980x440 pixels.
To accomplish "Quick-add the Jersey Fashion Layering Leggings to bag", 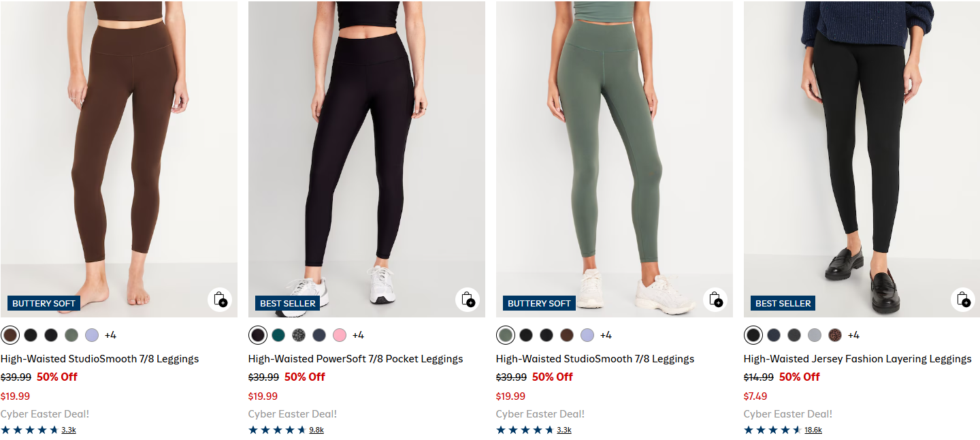I will [963, 300].
